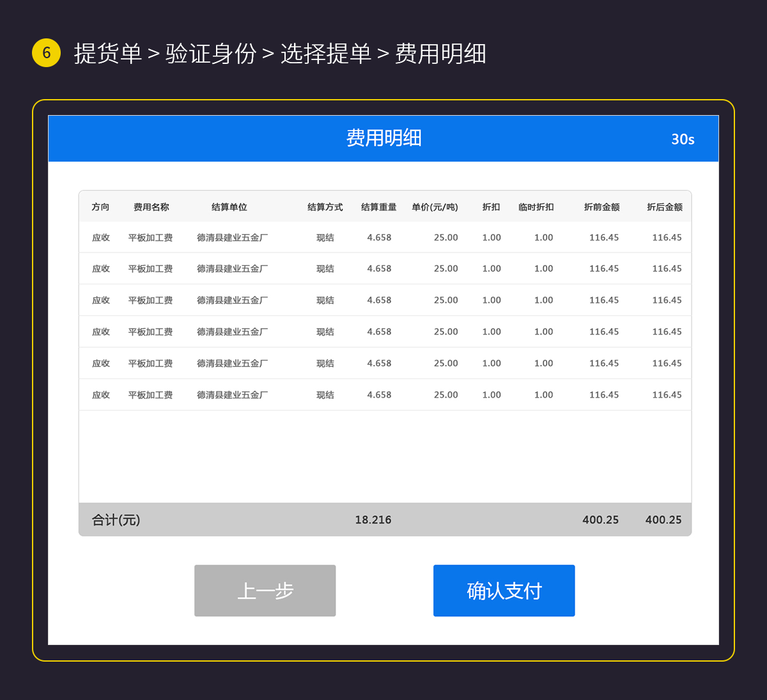Image resolution: width=767 pixels, height=700 pixels.
Task: Click the 上一步 button
Action: [x=265, y=591]
